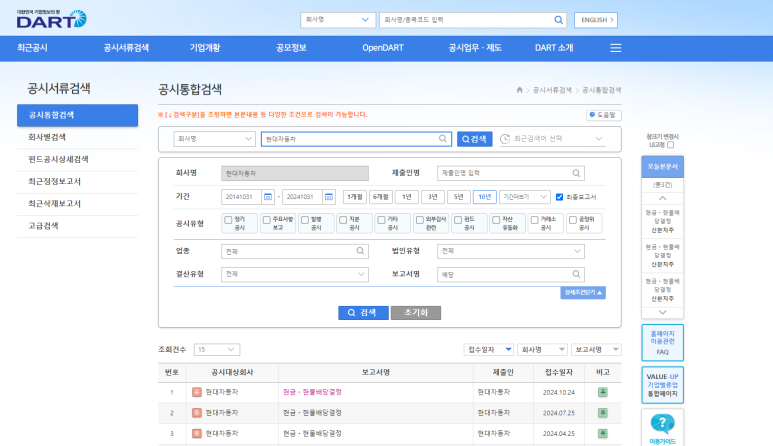Open the 공모정보 menu in the navigation bar
The height and width of the screenshot is (446, 773).
[x=291, y=48]
